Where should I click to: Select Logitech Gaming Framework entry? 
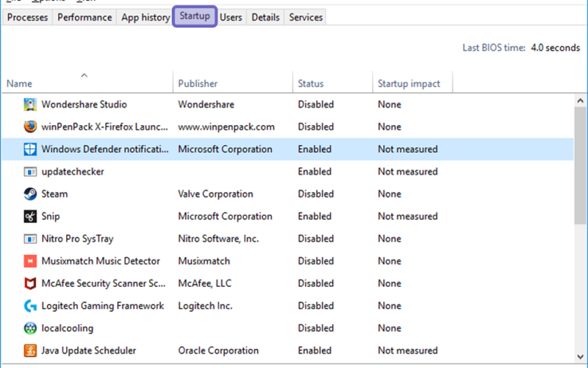click(102, 305)
